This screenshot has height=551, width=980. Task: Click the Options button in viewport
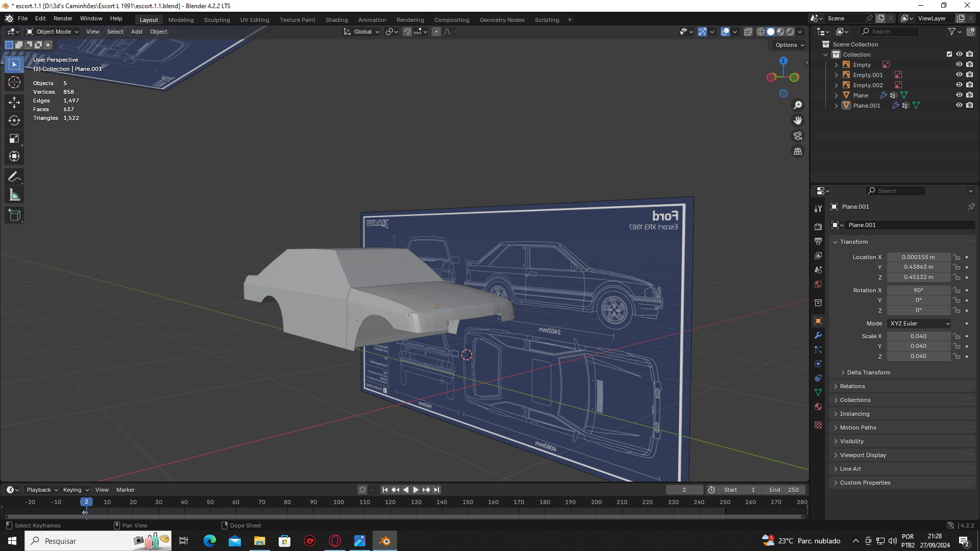[x=789, y=45]
